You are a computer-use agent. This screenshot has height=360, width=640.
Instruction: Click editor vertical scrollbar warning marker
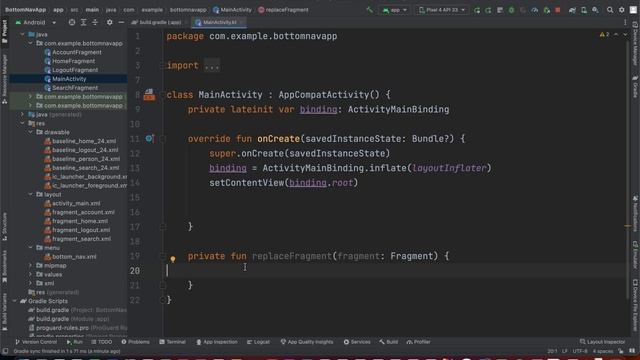click(628, 226)
